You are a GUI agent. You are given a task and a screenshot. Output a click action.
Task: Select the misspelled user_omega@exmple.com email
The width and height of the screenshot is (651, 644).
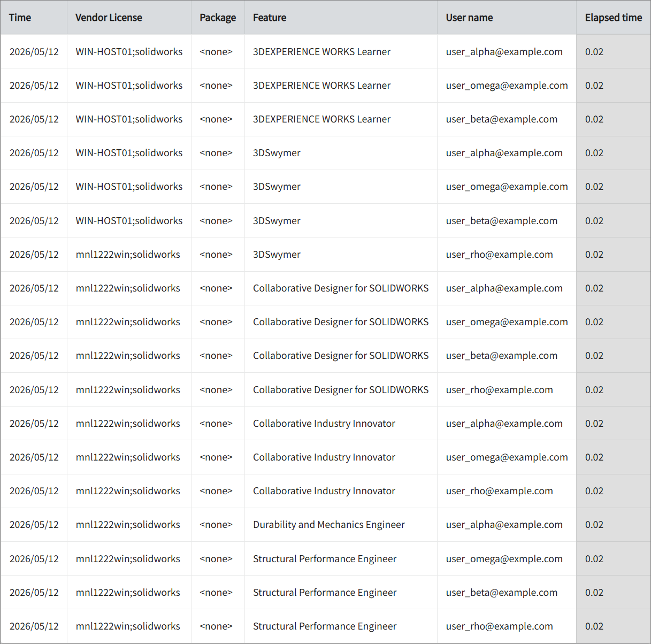(x=504, y=559)
